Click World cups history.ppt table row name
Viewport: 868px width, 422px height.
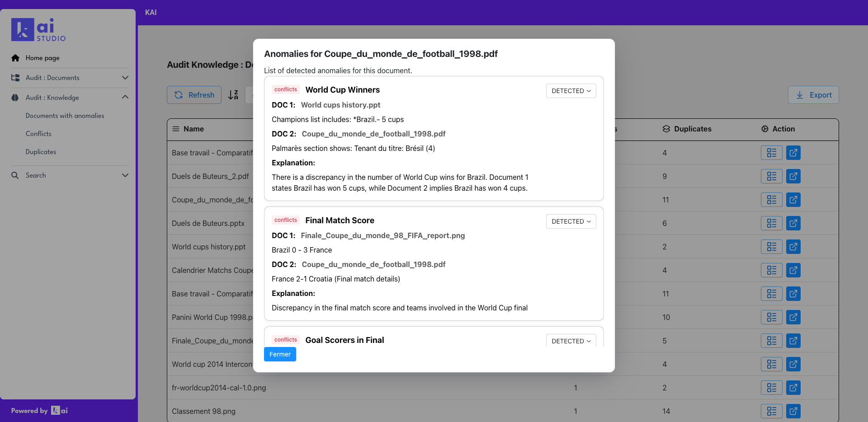[x=209, y=247]
